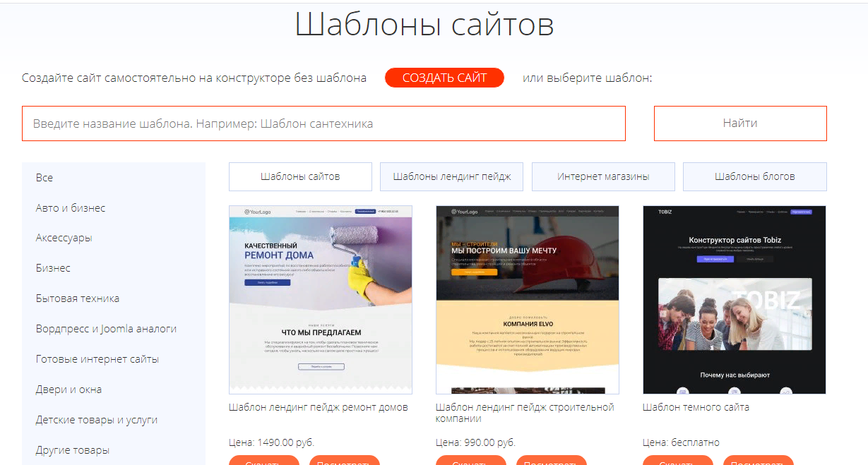The width and height of the screenshot is (868, 465).
Task: Switch to 'Шаблоны сайтов' tab
Action: click(300, 176)
